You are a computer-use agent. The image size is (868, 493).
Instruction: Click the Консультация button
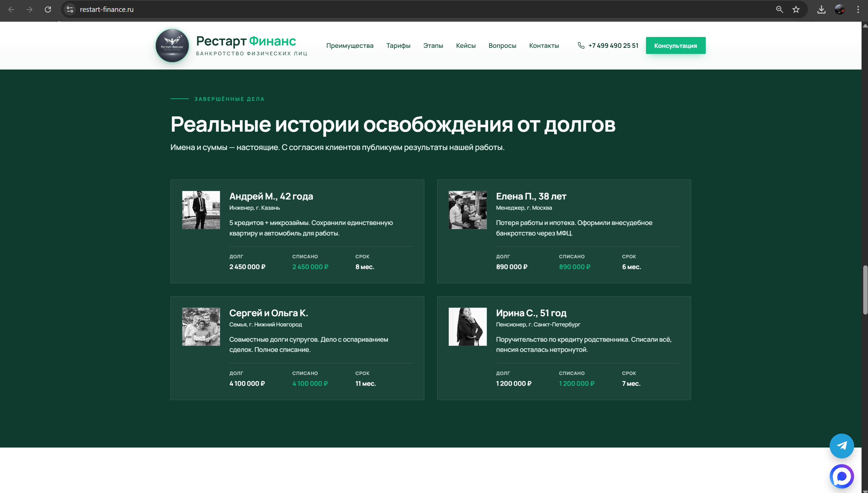[x=676, y=45]
